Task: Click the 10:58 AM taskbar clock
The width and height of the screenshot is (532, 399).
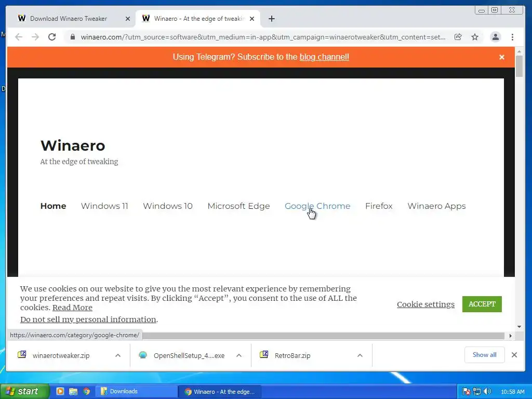Action: 513,392
